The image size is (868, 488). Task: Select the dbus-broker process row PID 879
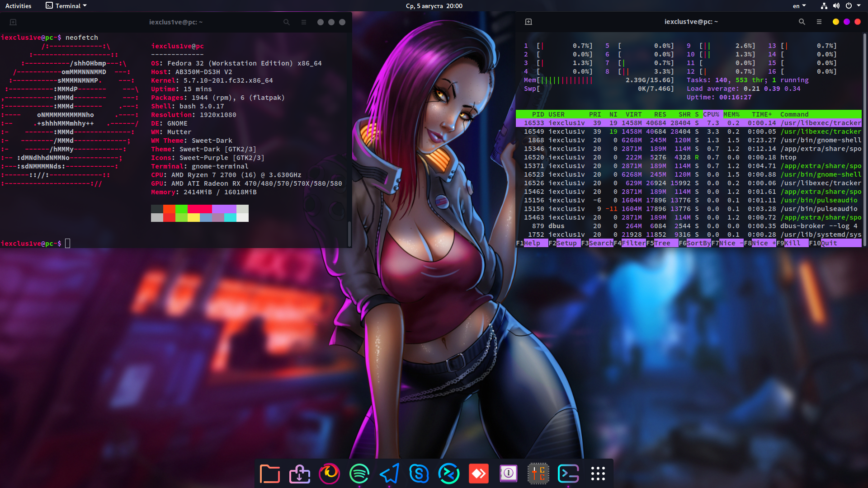[689, 226]
